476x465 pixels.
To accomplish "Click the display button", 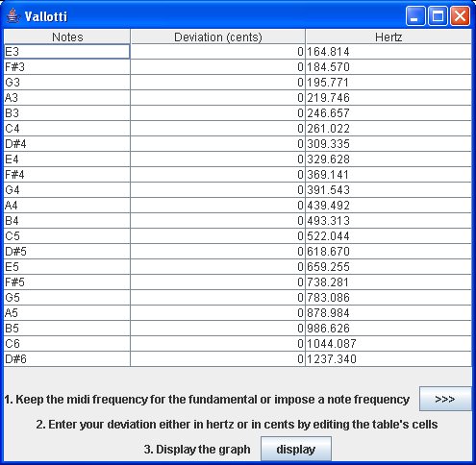I will coord(296,449).
